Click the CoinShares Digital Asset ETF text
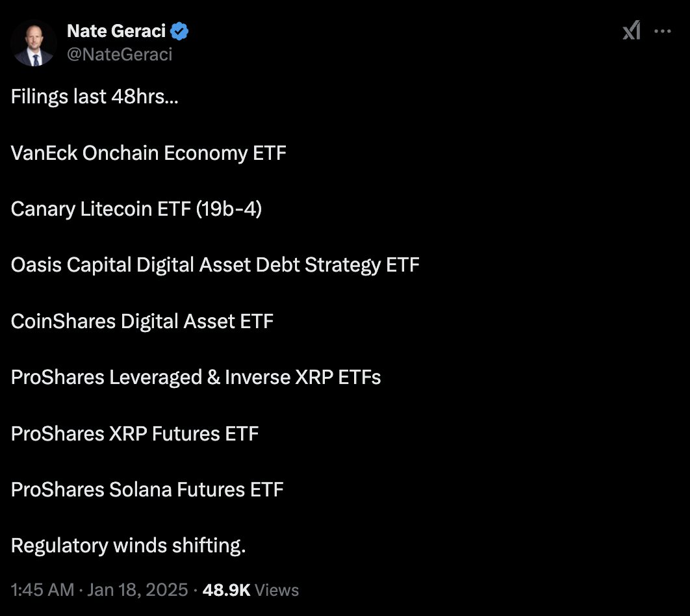Viewport: 690px width, 616px height. [x=142, y=320]
